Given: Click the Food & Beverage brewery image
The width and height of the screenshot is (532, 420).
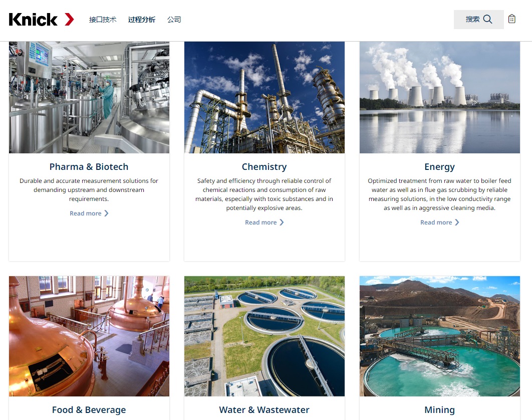Looking at the screenshot, I should point(89,336).
